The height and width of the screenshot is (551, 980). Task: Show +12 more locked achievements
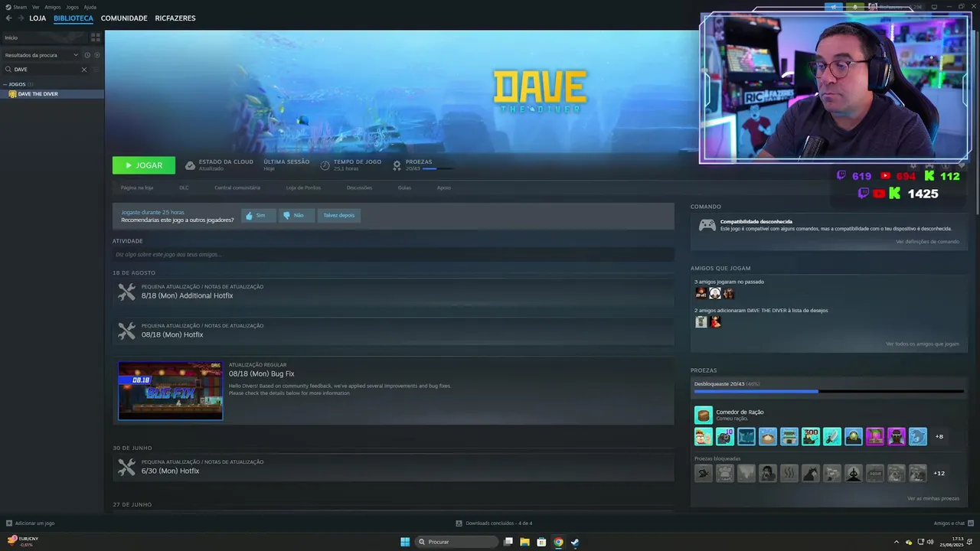coord(939,473)
